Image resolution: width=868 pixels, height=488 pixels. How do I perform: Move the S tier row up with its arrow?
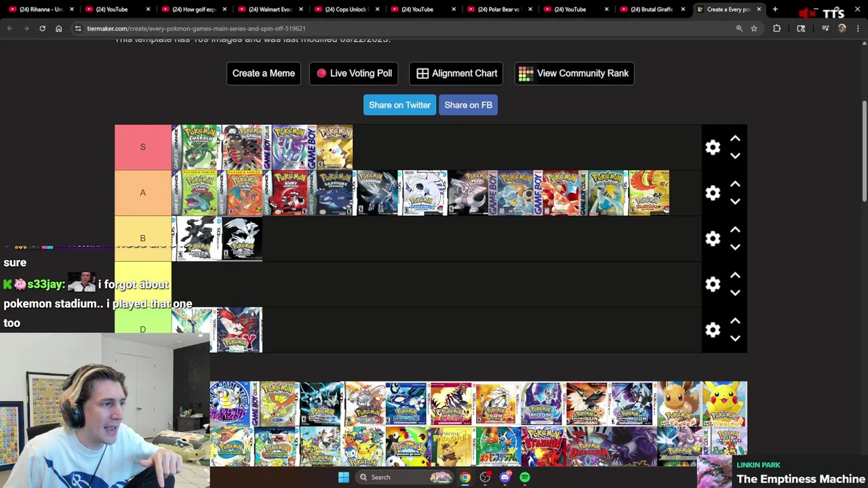point(735,138)
